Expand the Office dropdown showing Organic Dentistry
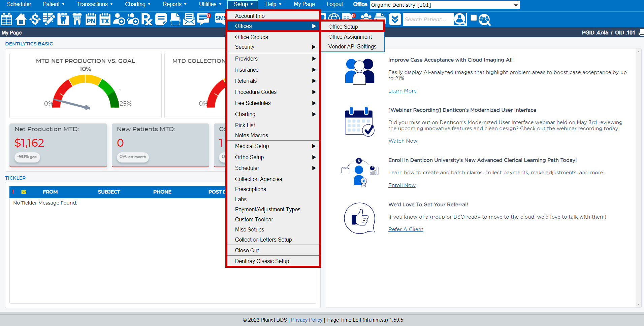The width and height of the screenshot is (644, 326). [x=516, y=5]
